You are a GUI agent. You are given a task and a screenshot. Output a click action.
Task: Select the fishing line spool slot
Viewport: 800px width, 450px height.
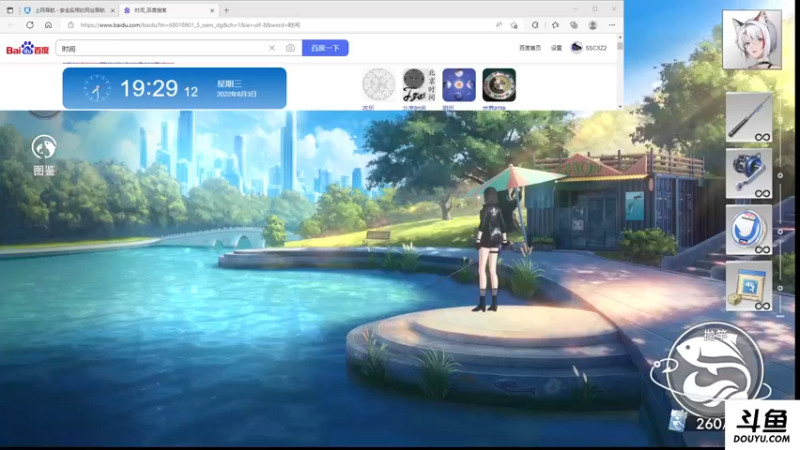click(749, 230)
